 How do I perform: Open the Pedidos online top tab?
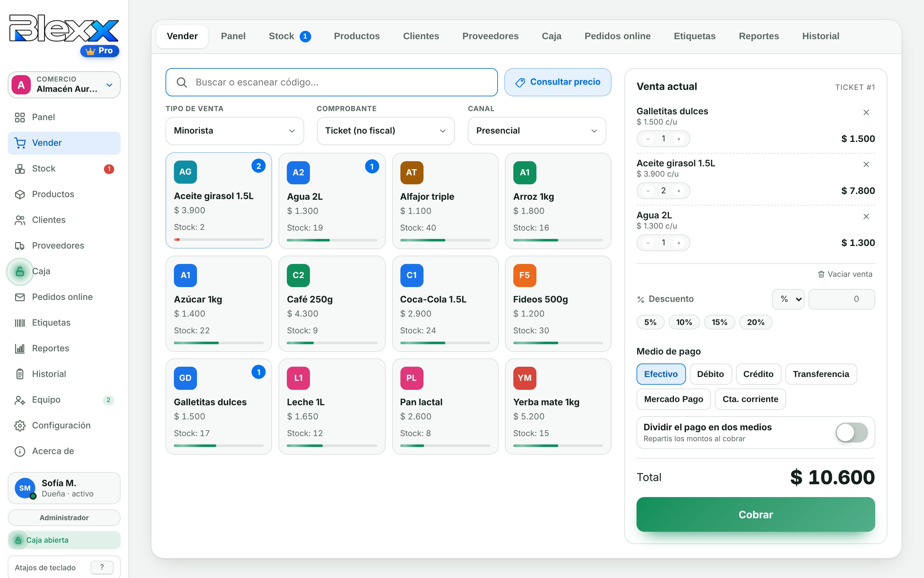click(x=617, y=36)
